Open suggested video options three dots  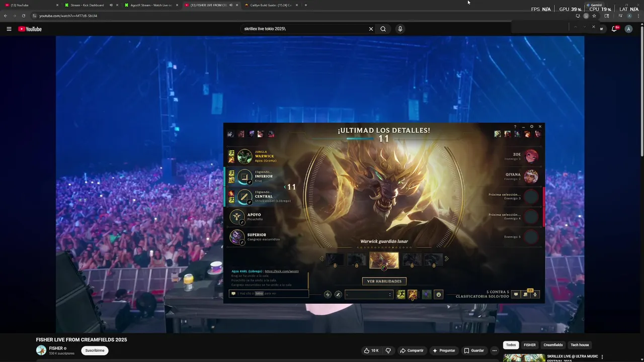click(x=602, y=357)
